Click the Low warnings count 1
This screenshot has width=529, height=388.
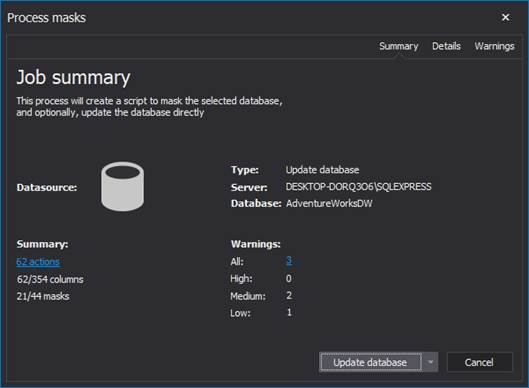pos(289,312)
